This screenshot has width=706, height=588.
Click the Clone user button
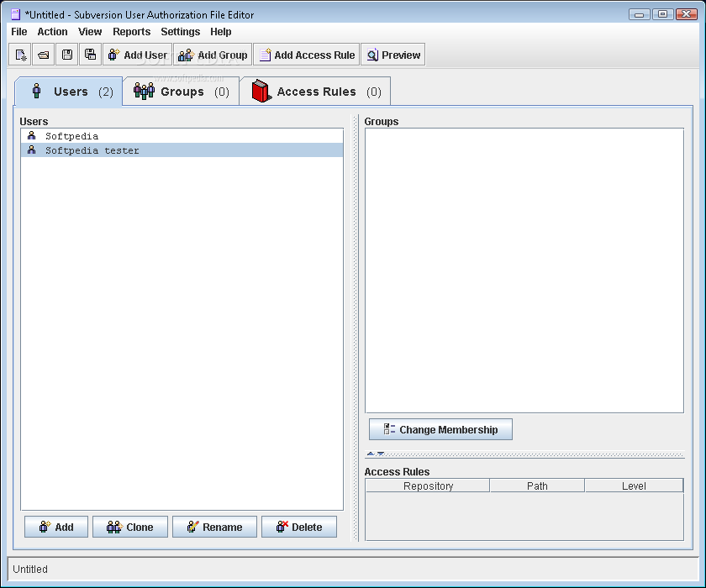click(130, 527)
